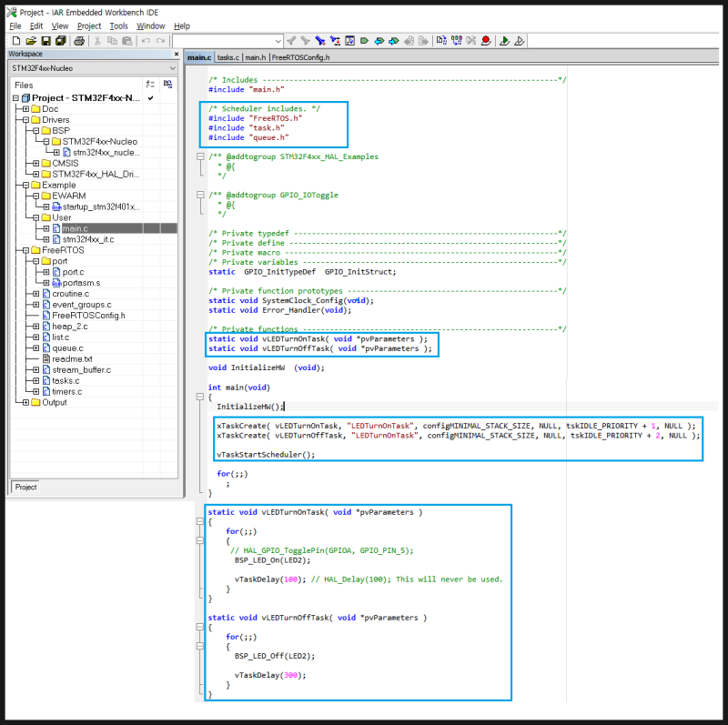
Task: Start Download and Debug
Action: 505,41
